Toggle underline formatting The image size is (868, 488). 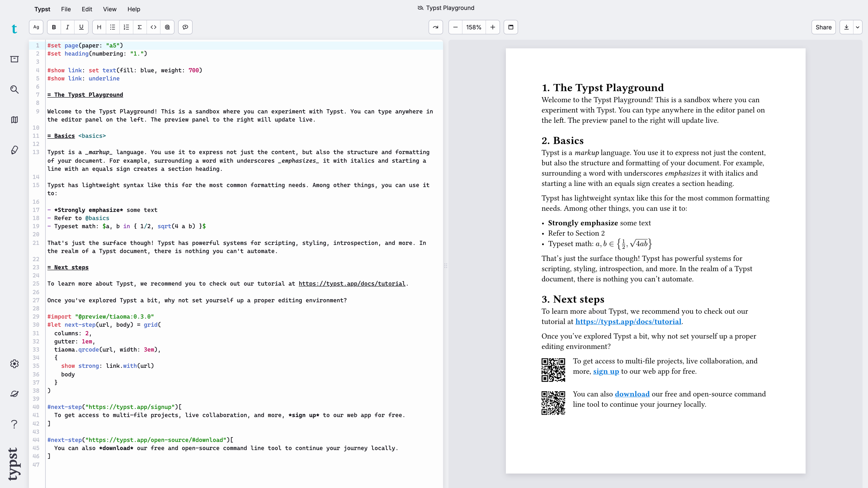81,27
